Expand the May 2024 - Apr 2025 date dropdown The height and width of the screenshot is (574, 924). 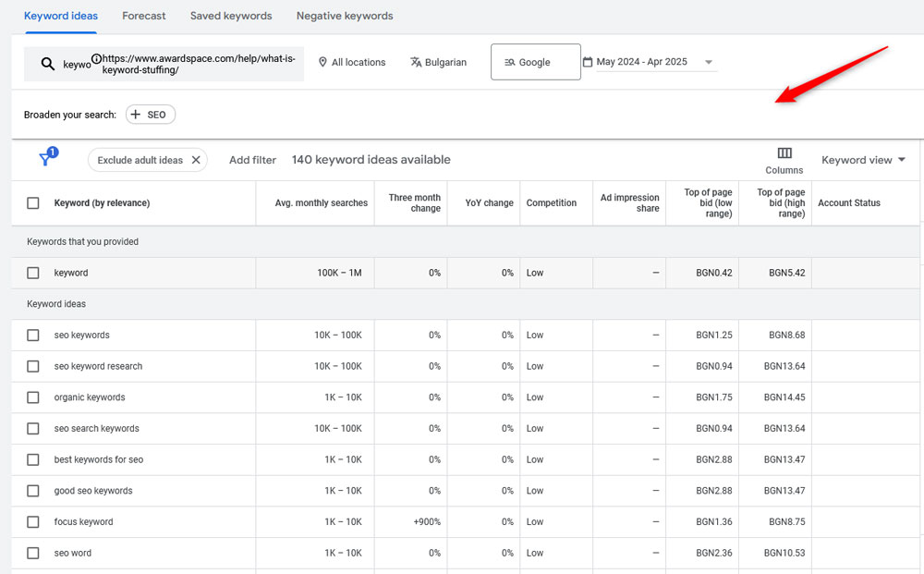point(709,61)
